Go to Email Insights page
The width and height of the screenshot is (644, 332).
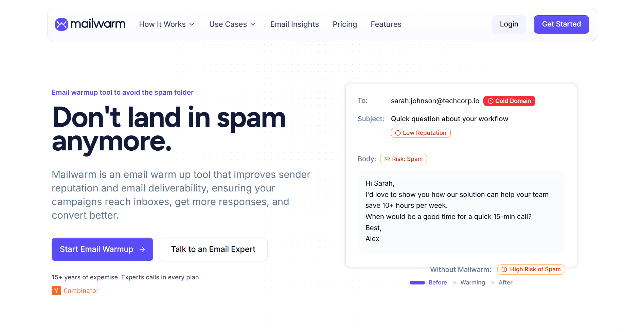[x=294, y=24]
